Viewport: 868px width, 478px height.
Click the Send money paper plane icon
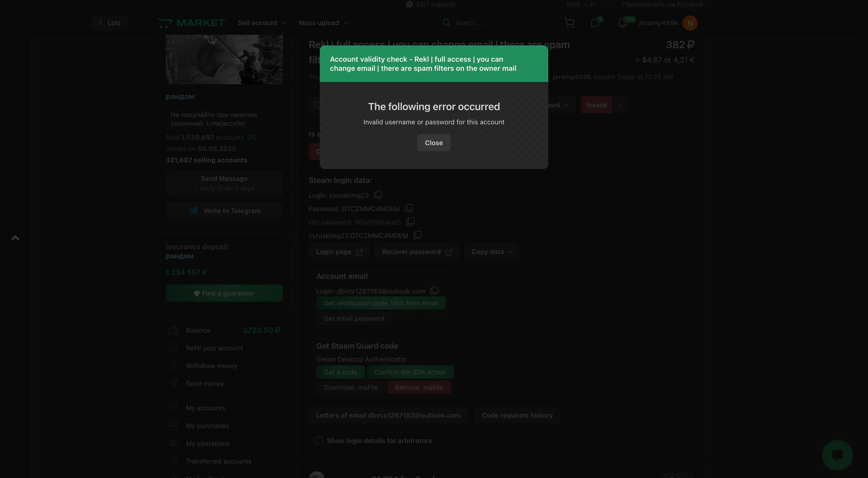[173, 383]
